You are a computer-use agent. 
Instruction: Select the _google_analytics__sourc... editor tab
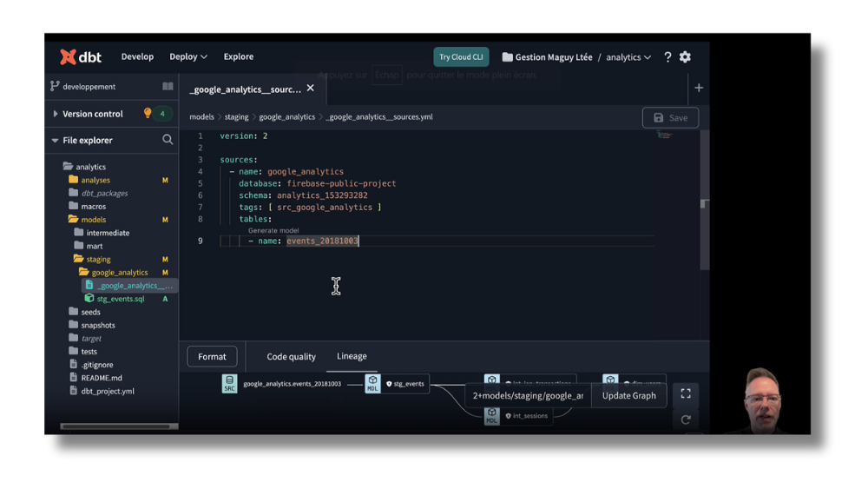[246, 89]
